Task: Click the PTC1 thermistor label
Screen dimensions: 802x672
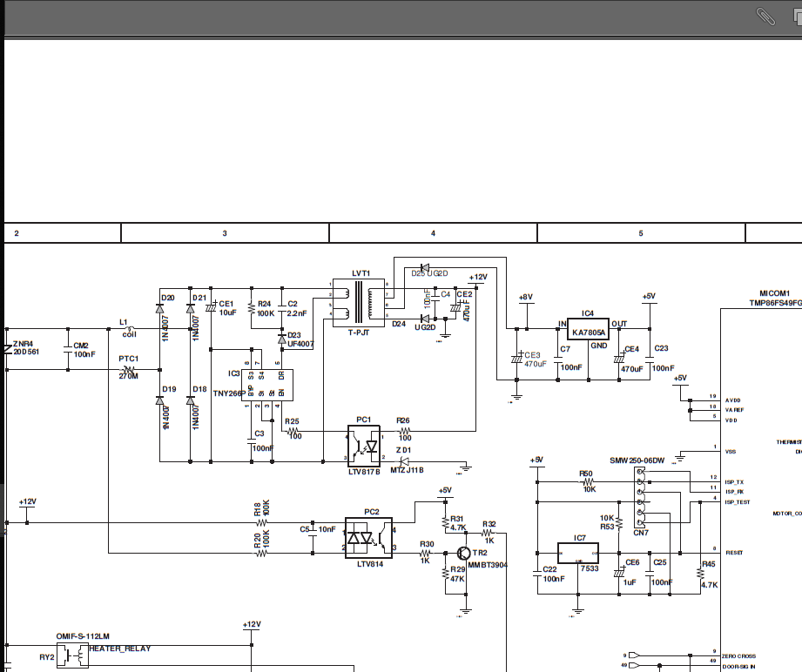Action: pyautogui.click(x=128, y=359)
